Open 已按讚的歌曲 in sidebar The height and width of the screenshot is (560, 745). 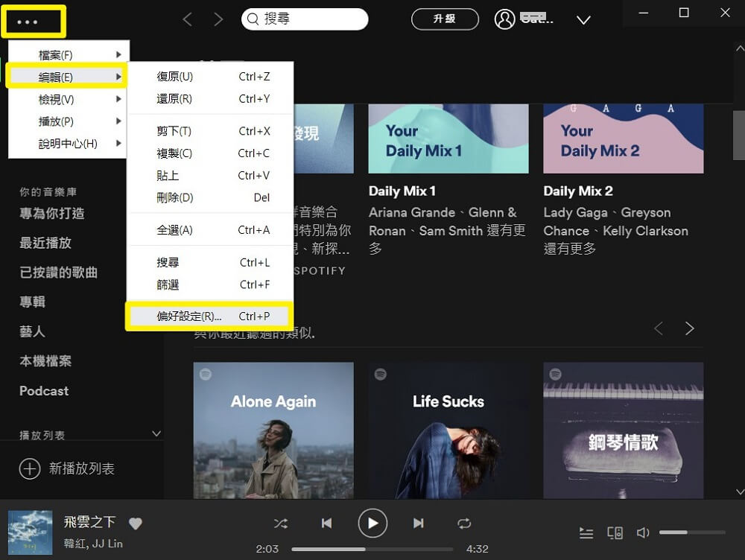point(58,273)
